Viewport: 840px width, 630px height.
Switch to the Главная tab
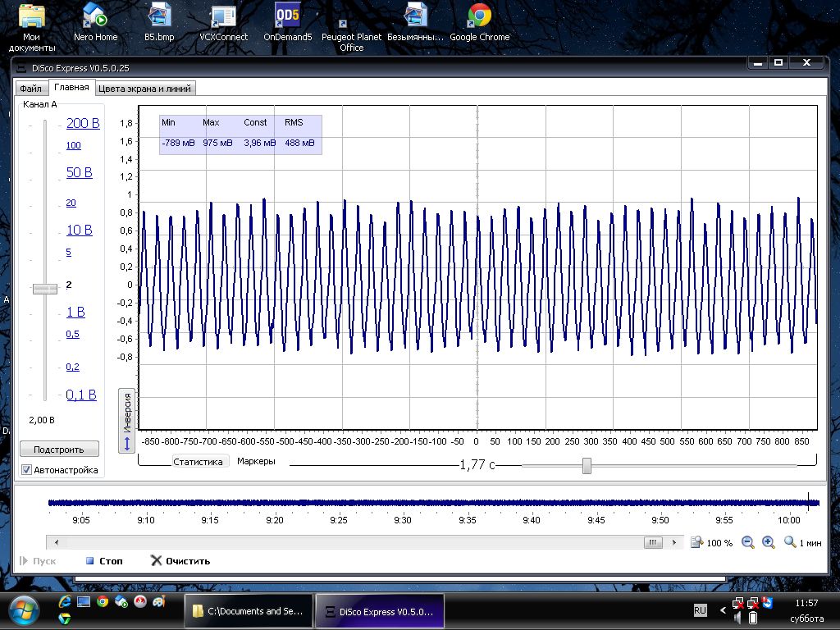click(x=71, y=87)
